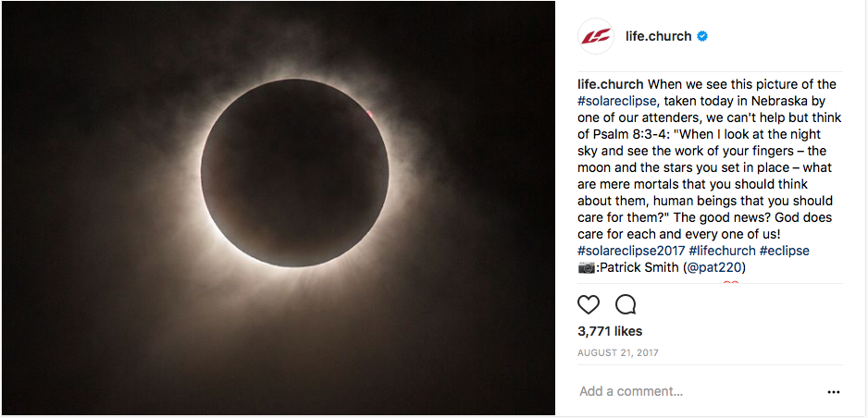Click the camera emoji before Patrick Smith

pyautogui.click(x=587, y=267)
